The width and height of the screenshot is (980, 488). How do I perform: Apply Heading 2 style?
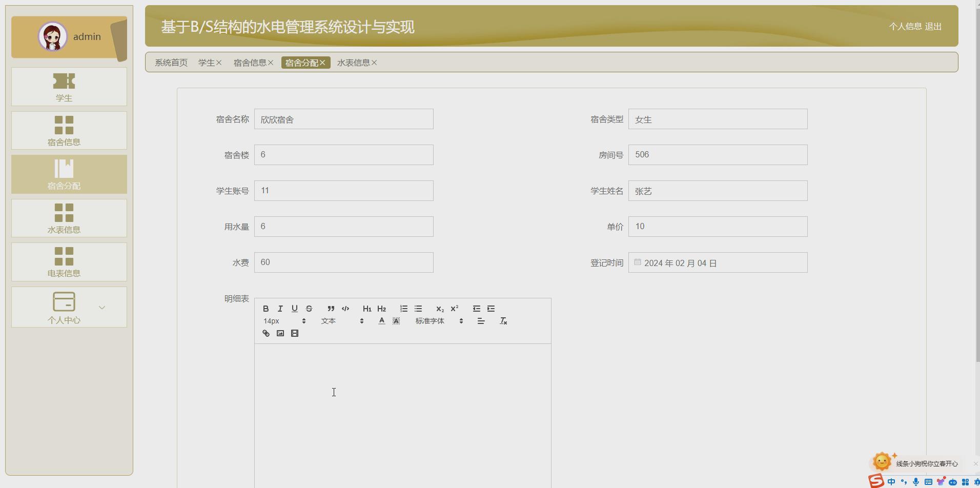click(x=381, y=309)
